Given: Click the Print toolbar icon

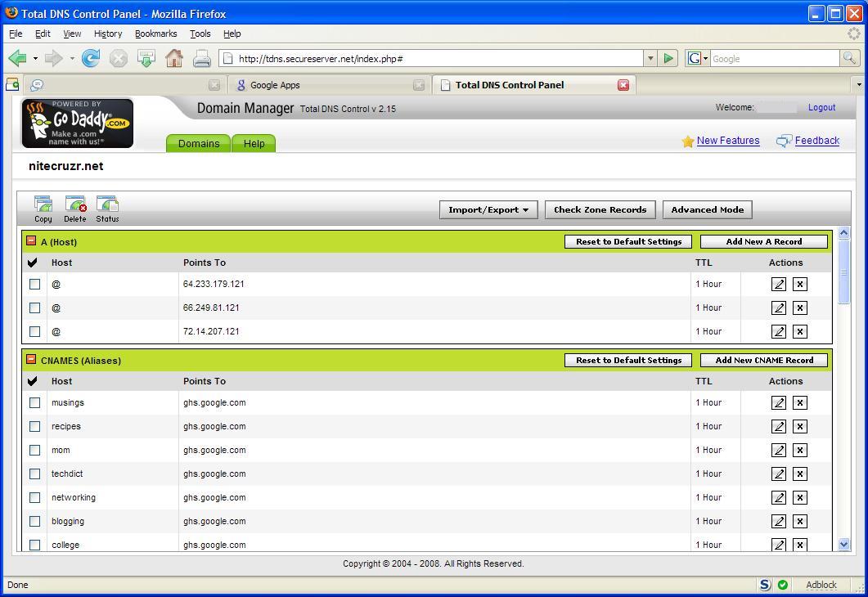Looking at the screenshot, I should click(x=201, y=58).
